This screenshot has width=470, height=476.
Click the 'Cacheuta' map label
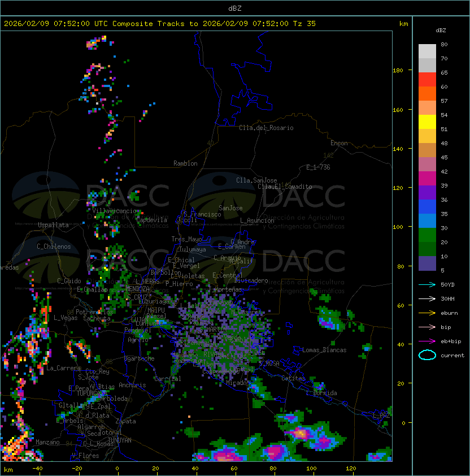[x=97, y=318]
